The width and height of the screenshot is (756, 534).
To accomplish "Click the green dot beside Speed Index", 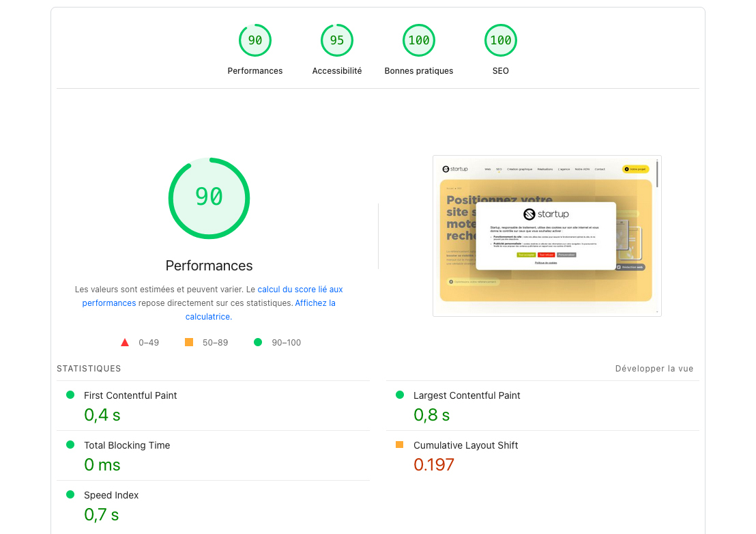I will pyautogui.click(x=69, y=494).
